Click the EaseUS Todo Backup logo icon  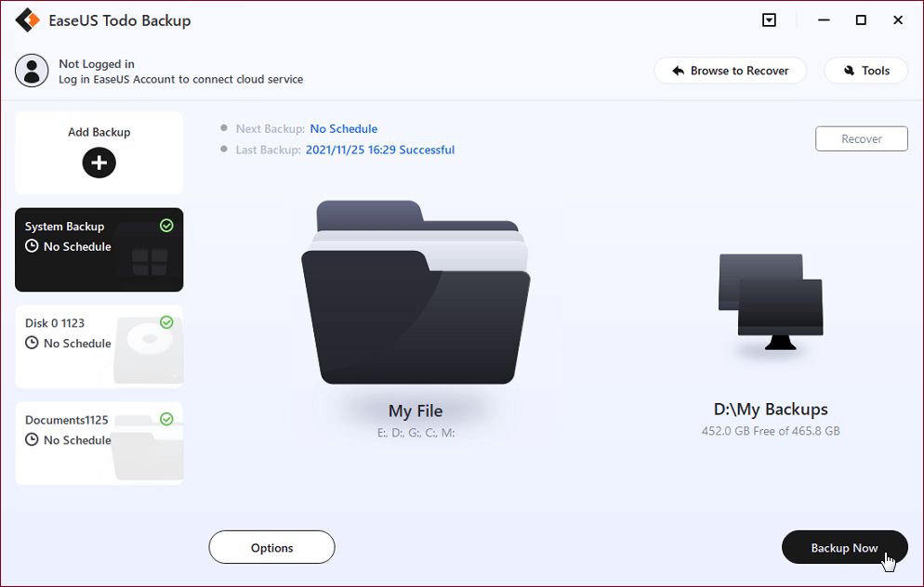(27, 20)
